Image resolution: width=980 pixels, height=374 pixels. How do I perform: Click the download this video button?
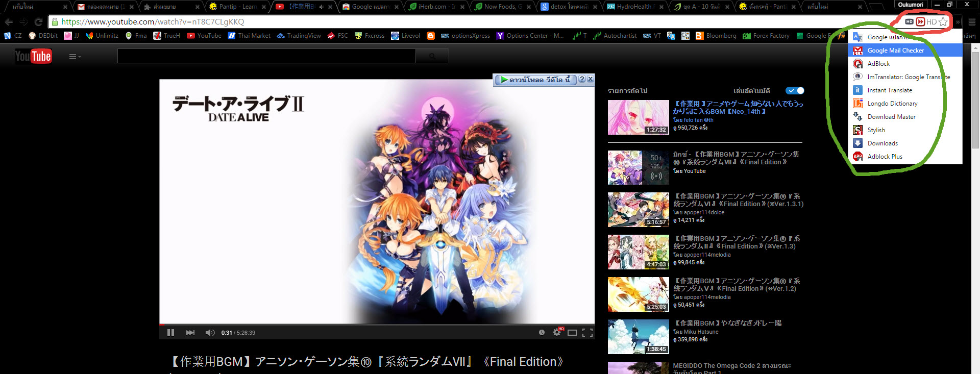click(x=535, y=80)
